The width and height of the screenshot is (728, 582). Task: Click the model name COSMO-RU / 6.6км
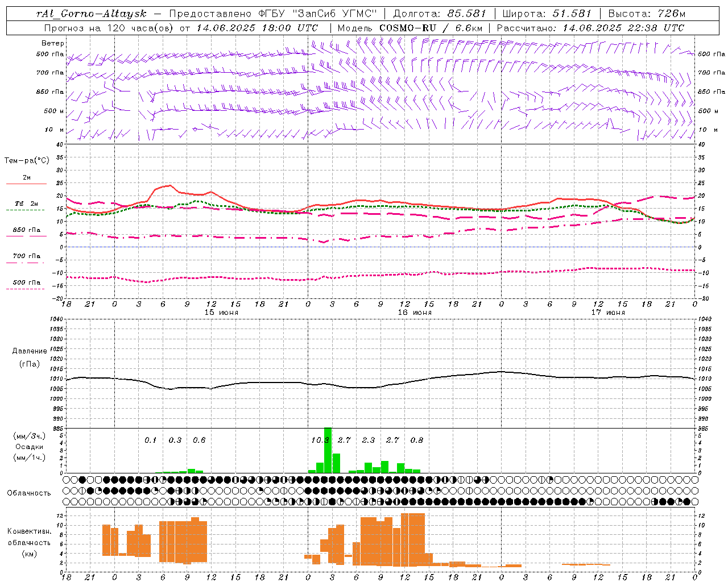pyautogui.click(x=431, y=27)
